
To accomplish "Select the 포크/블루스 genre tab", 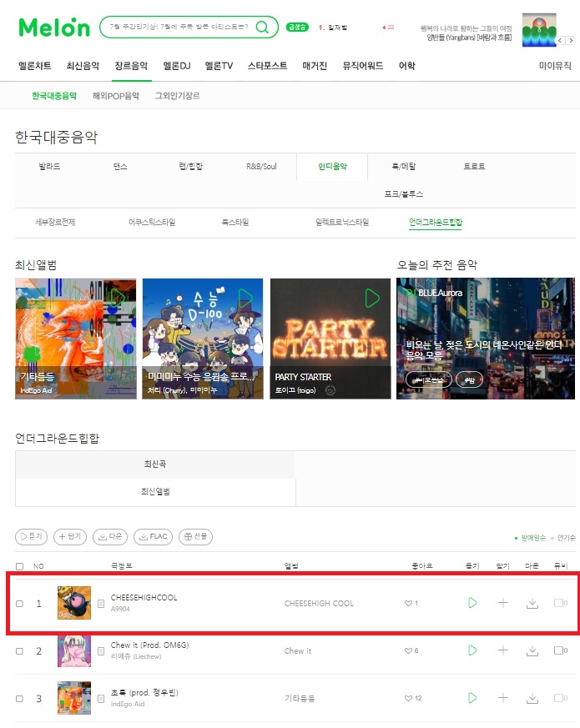I will [403, 194].
